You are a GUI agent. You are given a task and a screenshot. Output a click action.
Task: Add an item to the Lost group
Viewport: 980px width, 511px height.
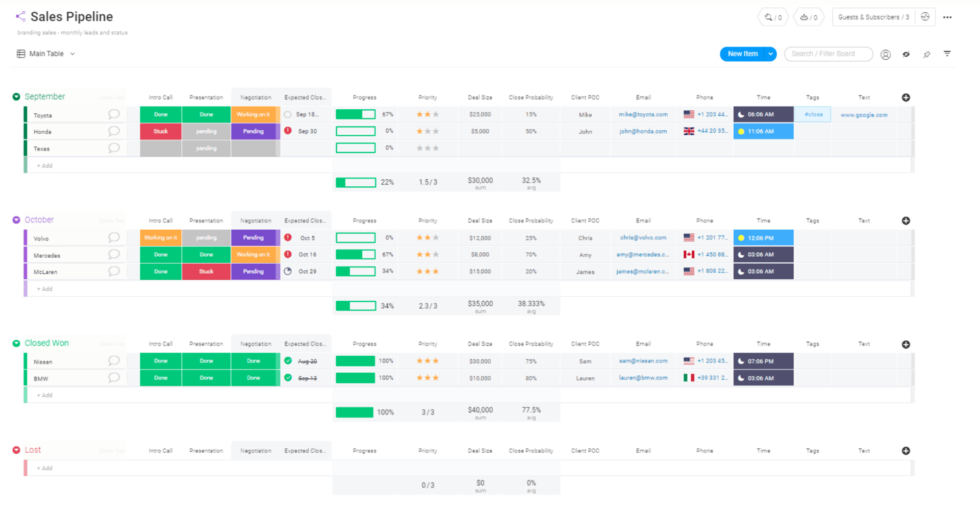[x=45, y=468]
